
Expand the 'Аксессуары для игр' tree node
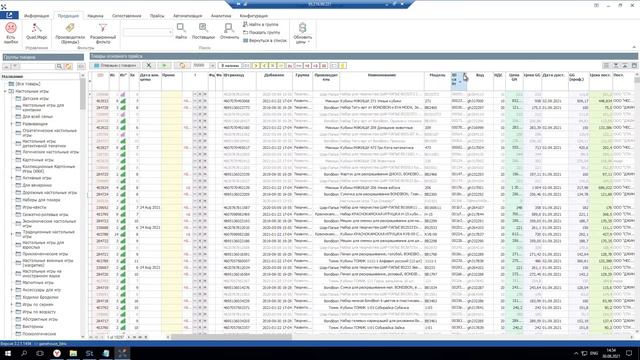pos(12,290)
